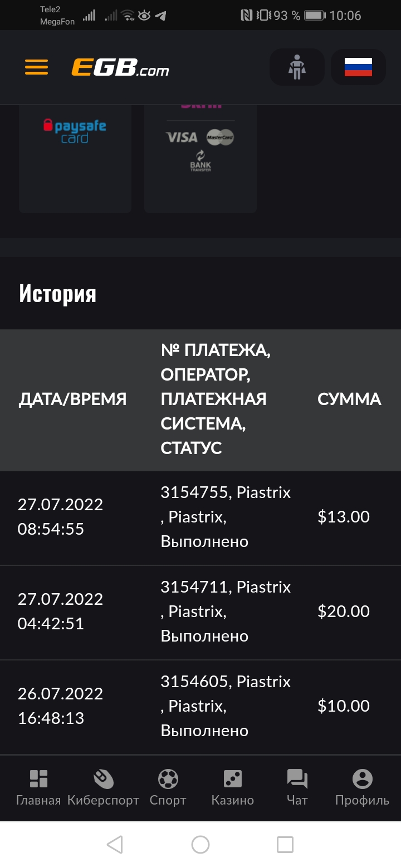Open the Russian flag language selector
Screen dimensions: 401x868
358,67
